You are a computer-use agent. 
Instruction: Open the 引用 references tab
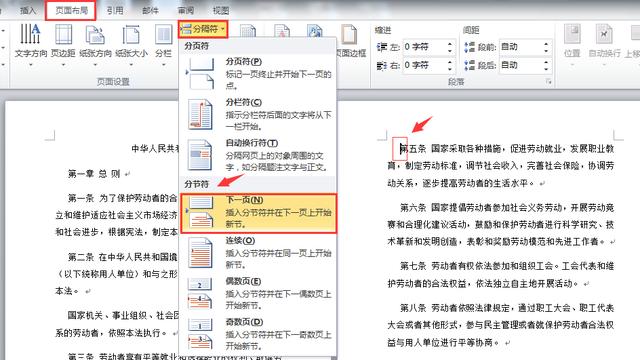click(x=115, y=10)
